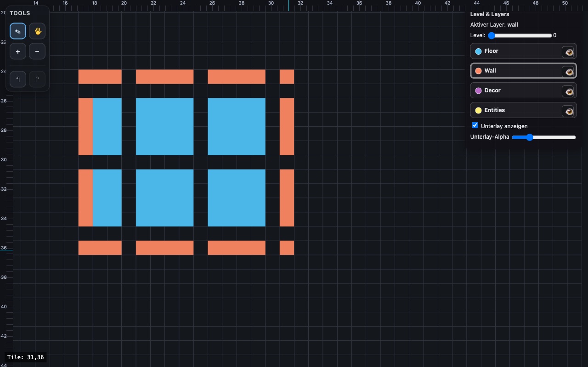Toggle the Entities layer eye icon

point(569,111)
